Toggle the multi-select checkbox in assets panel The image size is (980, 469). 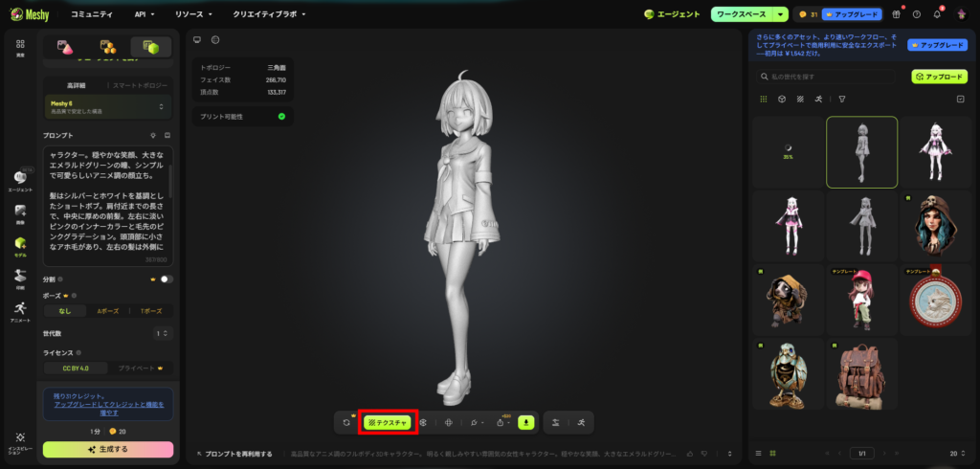click(961, 99)
